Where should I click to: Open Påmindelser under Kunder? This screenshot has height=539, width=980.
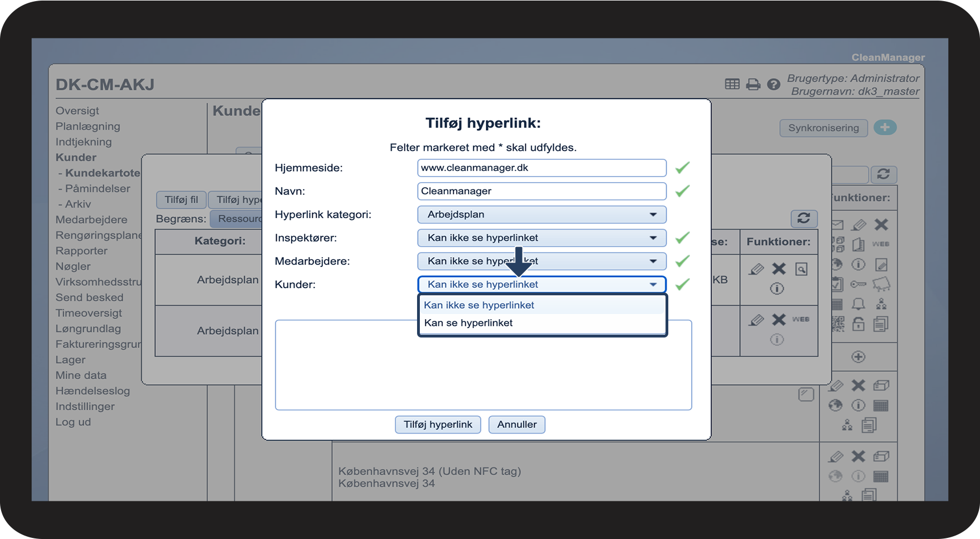(97, 188)
